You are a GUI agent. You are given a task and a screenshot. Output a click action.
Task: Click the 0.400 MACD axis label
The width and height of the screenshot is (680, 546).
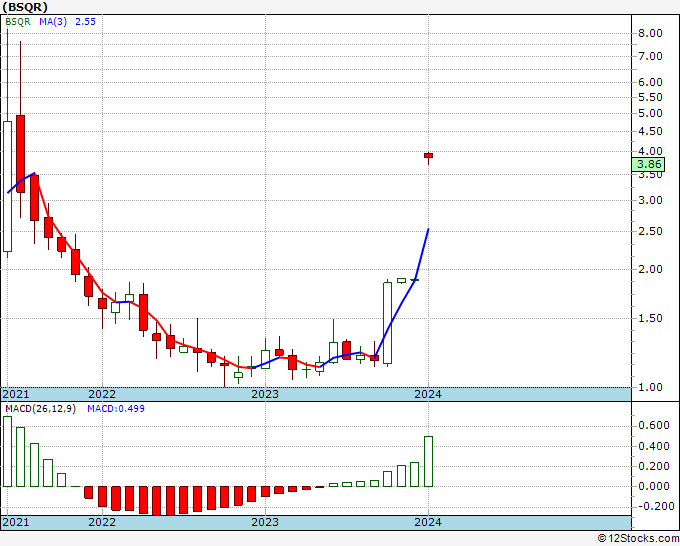[x=654, y=446]
